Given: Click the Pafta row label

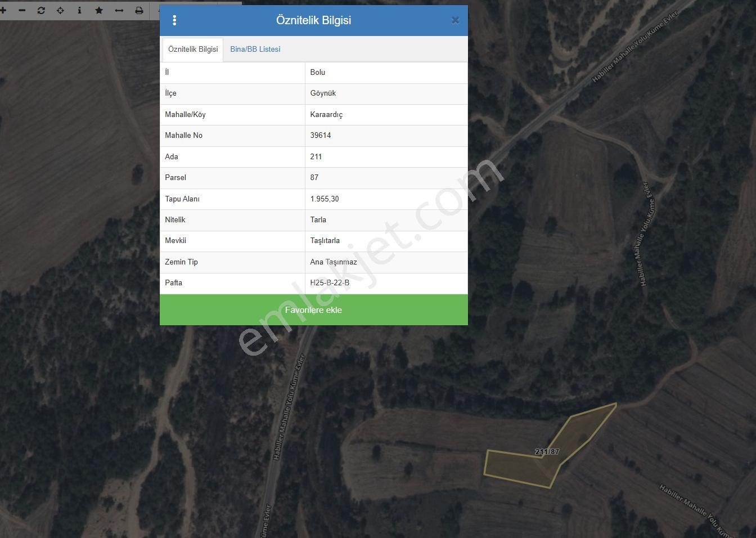Looking at the screenshot, I should 173,283.
